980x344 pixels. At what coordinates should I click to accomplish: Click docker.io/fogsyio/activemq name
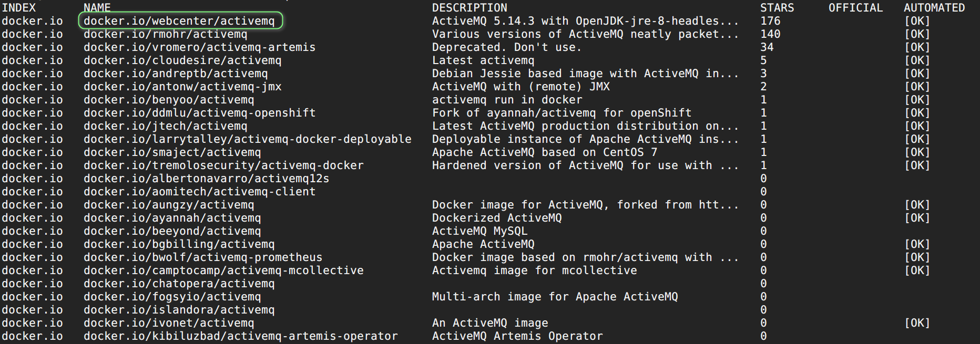click(x=172, y=297)
